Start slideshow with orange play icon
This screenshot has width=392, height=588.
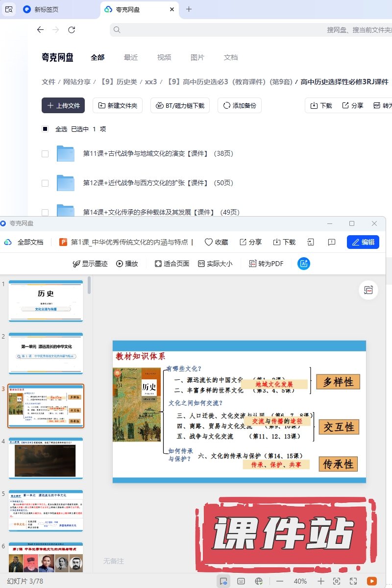click(x=372, y=581)
